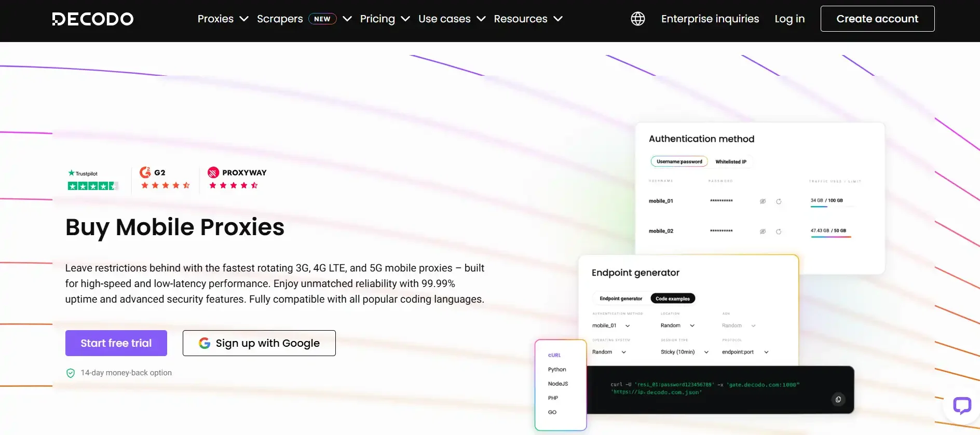Click the Decodo logo
Screen dimensions: 980x435
[92, 19]
